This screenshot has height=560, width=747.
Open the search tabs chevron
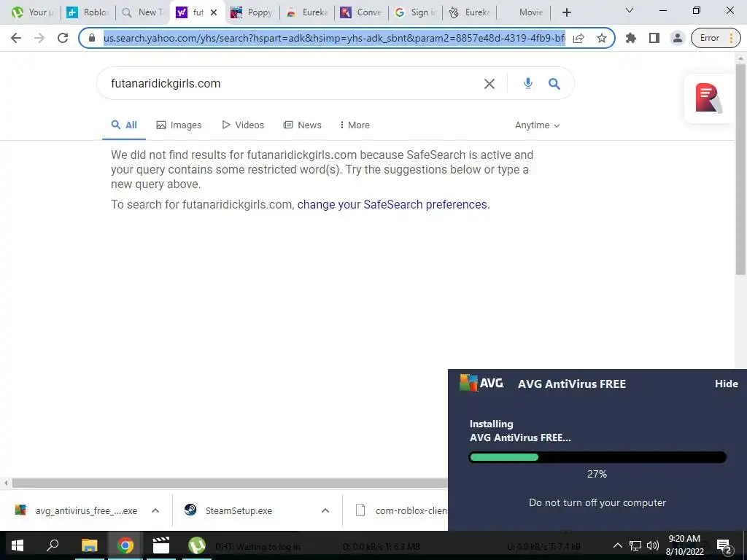630,11
